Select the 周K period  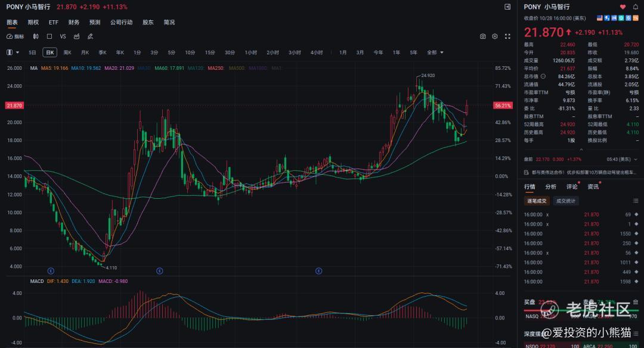pos(67,53)
